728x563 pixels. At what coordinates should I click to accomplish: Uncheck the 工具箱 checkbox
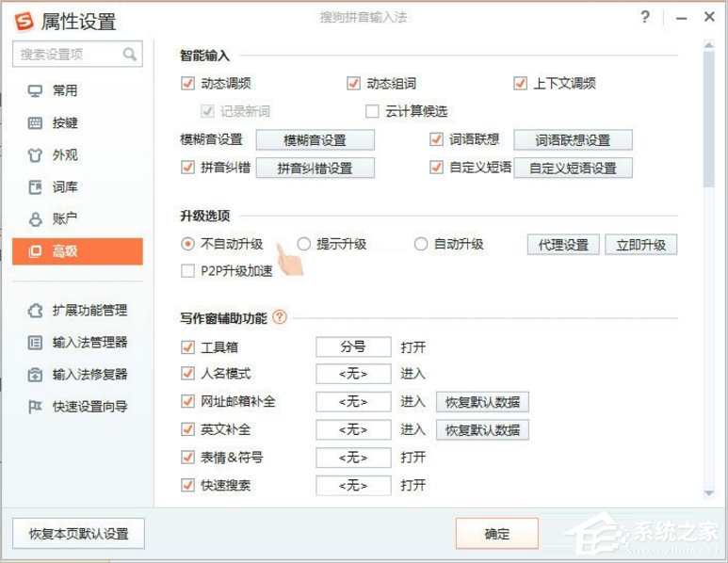187,347
